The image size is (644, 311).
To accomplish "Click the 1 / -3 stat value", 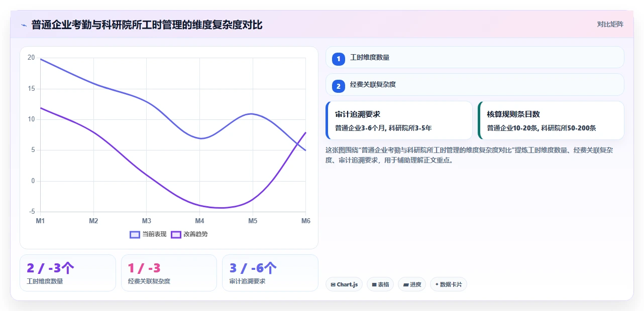I will 144,268.
